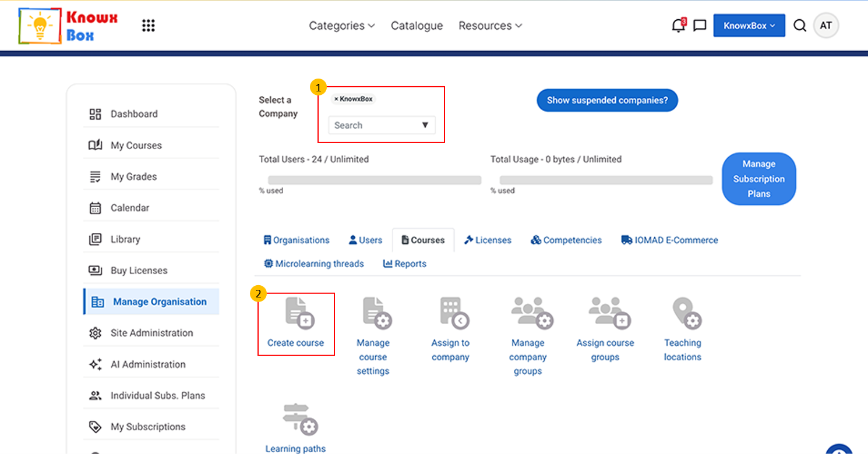The image size is (868, 454).
Task: Click Show suspended companies button
Action: point(608,100)
